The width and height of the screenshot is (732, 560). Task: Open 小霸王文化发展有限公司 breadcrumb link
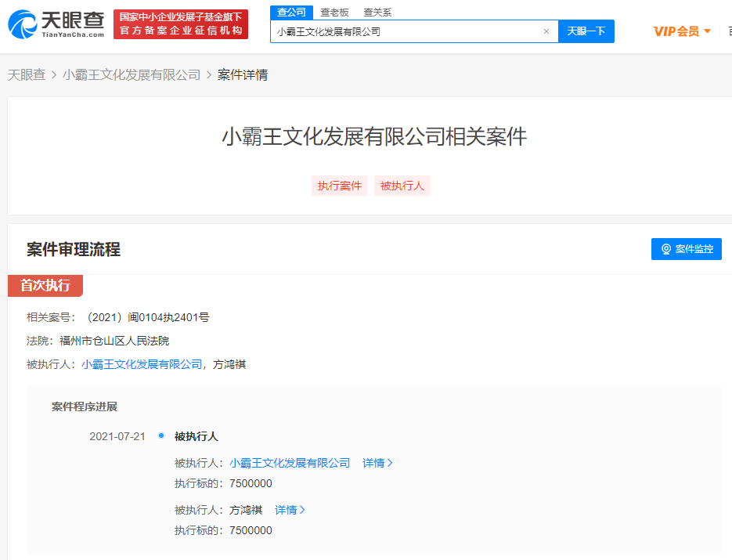point(132,75)
